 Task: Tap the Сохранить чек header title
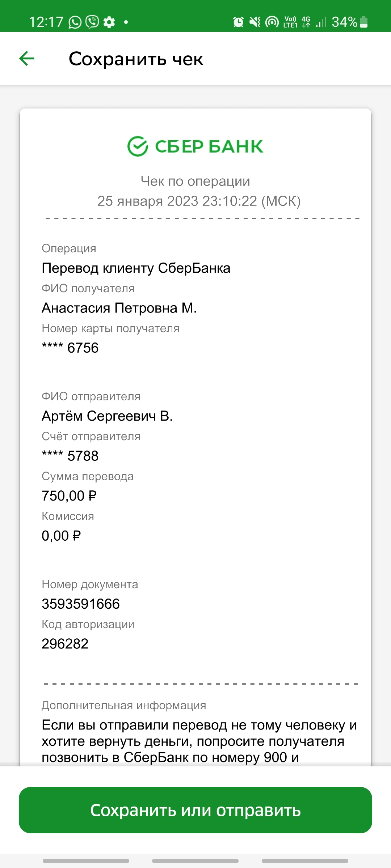136,59
